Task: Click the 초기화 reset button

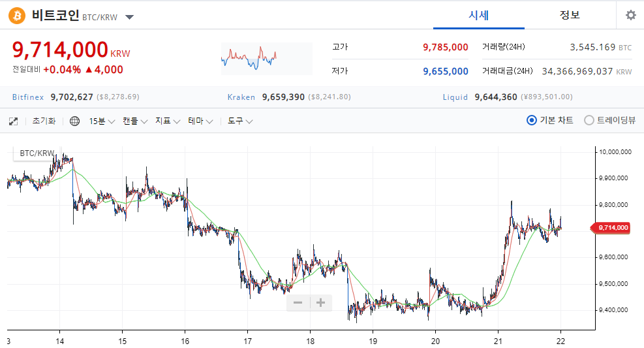Action: (x=44, y=121)
